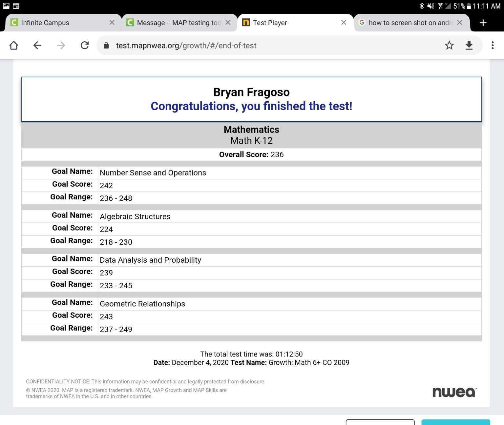
Task: Go back with the back arrow
Action: (x=37, y=45)
